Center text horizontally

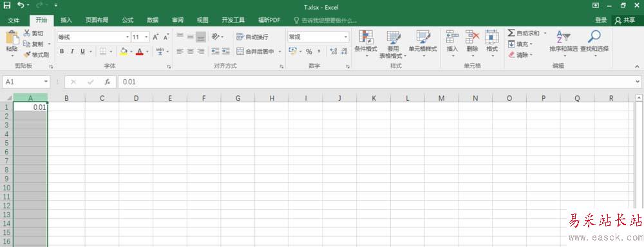pyautogui.click(x=190, y=51)
